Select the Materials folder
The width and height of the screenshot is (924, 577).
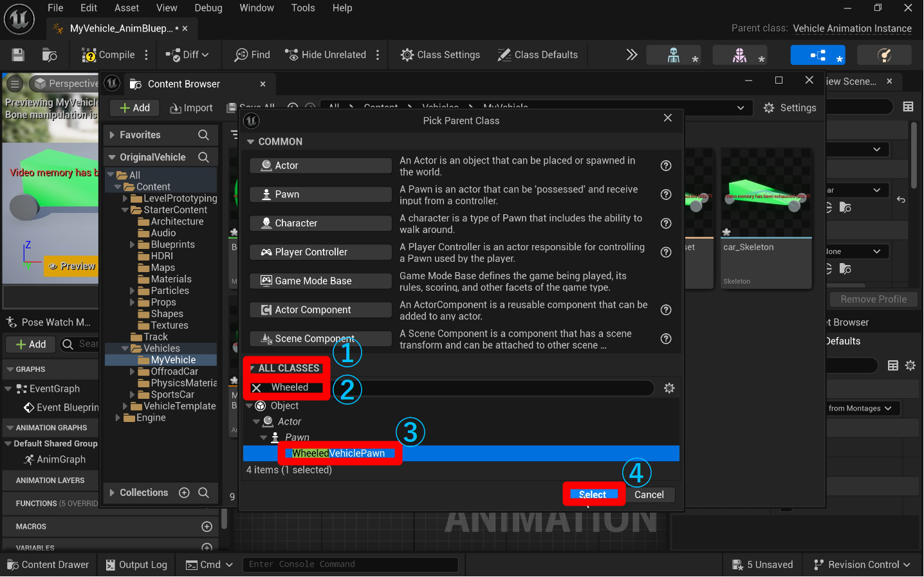pos(171,279)
